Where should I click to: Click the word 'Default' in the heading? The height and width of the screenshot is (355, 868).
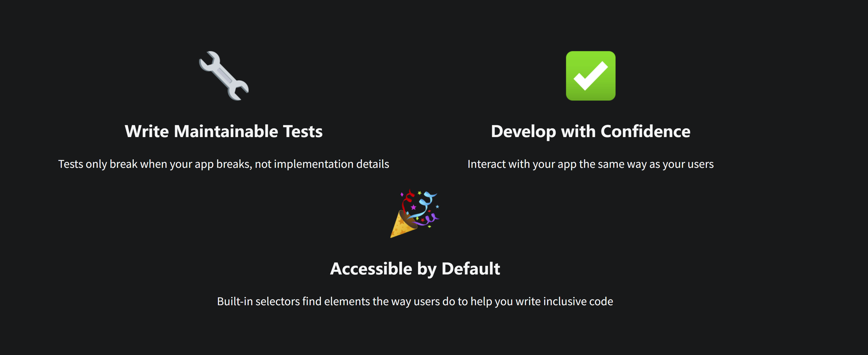[x=471, y=269]
